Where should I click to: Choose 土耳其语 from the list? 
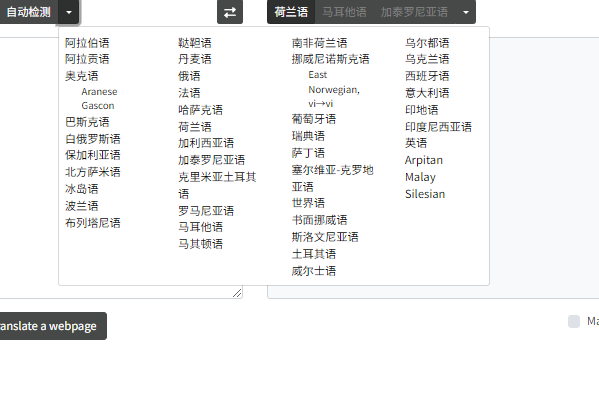pos(314,254)
